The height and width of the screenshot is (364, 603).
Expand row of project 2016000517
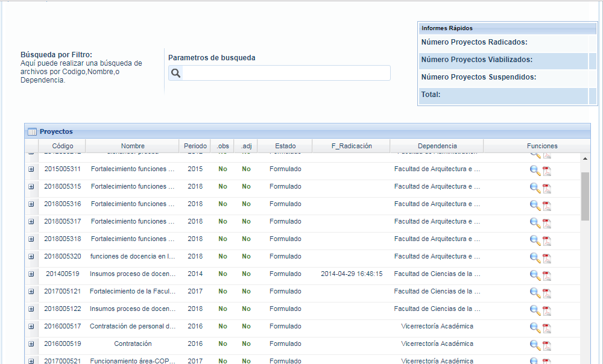[31, 326]
